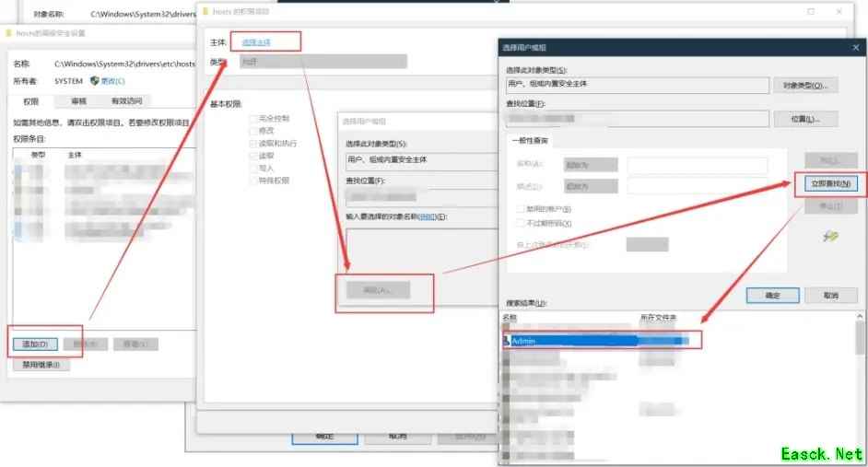
Task: Click the 高级(A)... button in the inner user dialog
Action: [378, 290]
